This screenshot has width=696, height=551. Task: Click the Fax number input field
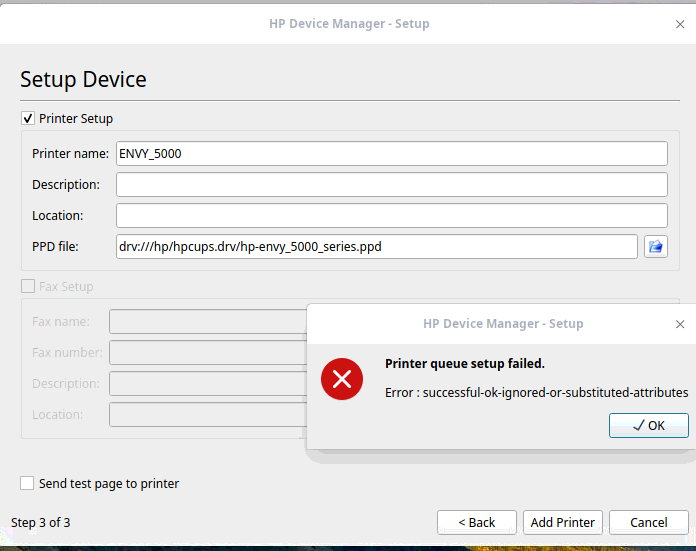tap(207, 353)
